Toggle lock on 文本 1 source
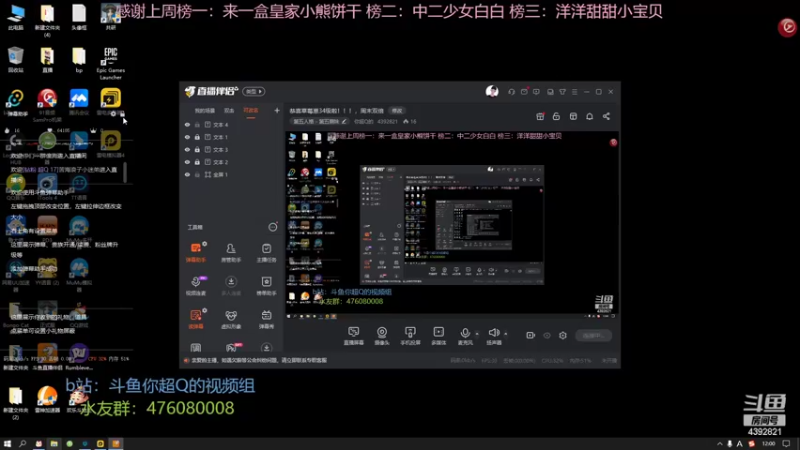The height and width of the screenshot is (450, 800). pyautogui.click(x=197, y=137)
